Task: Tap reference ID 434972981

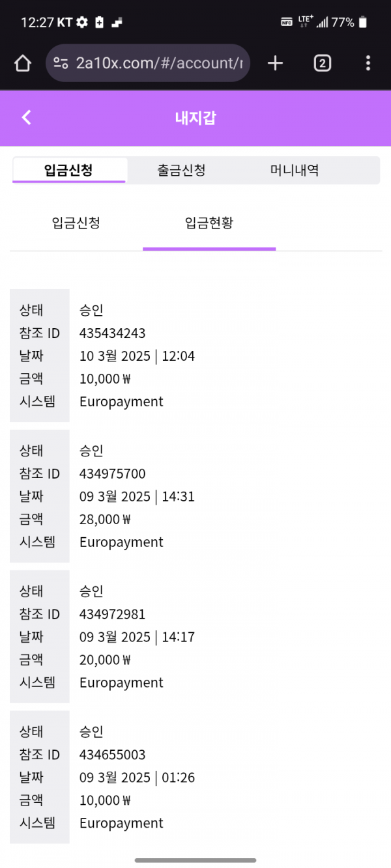Action: click(x=113, y=615)
